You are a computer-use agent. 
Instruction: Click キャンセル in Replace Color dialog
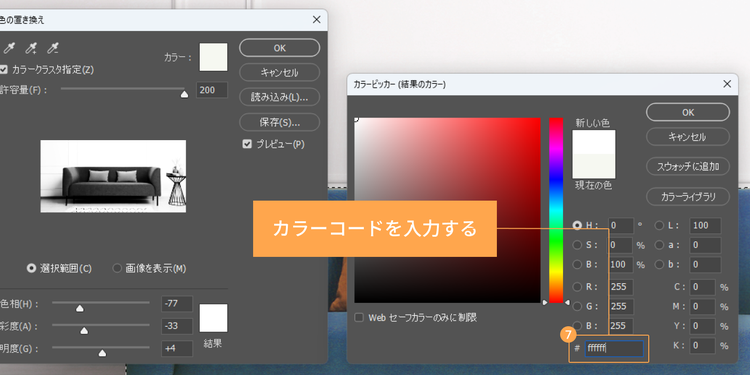click(x=279, y=72)
